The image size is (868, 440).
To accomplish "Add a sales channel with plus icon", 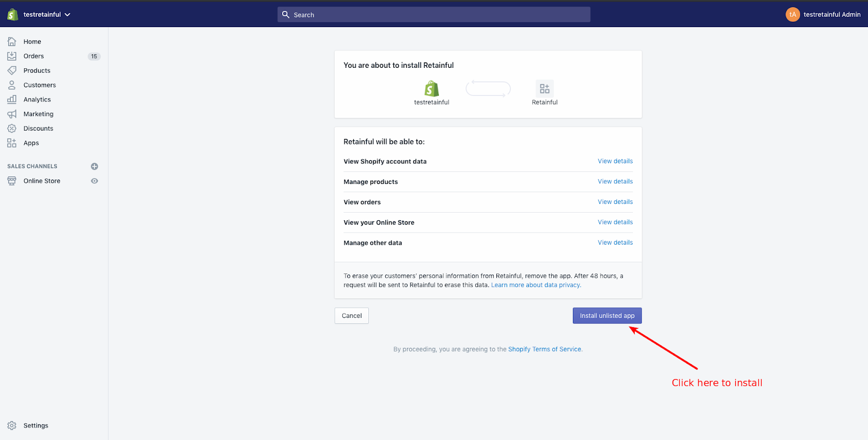I will tap(94, 167).
